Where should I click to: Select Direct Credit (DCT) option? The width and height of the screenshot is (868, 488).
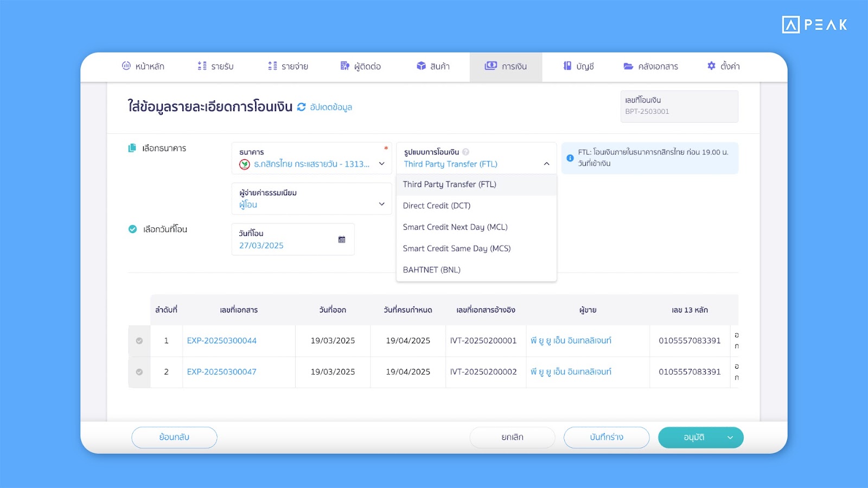coord(437,206)
